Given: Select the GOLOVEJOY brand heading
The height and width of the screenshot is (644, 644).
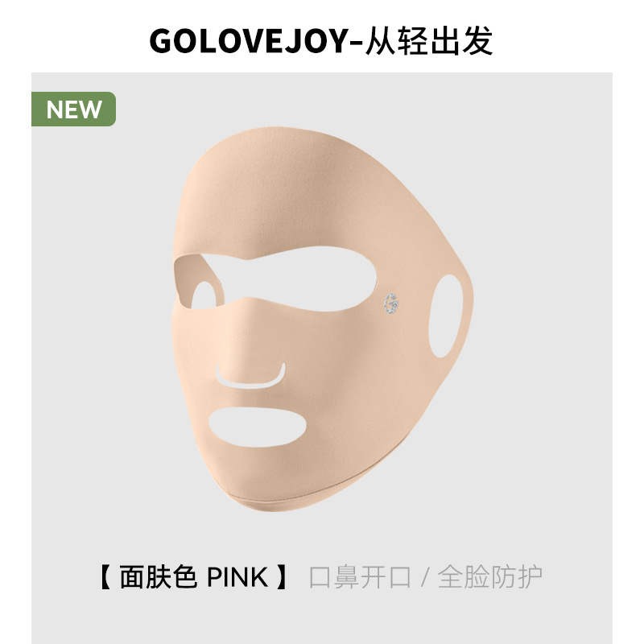Looking at the screenshot, I should point(249,41).
